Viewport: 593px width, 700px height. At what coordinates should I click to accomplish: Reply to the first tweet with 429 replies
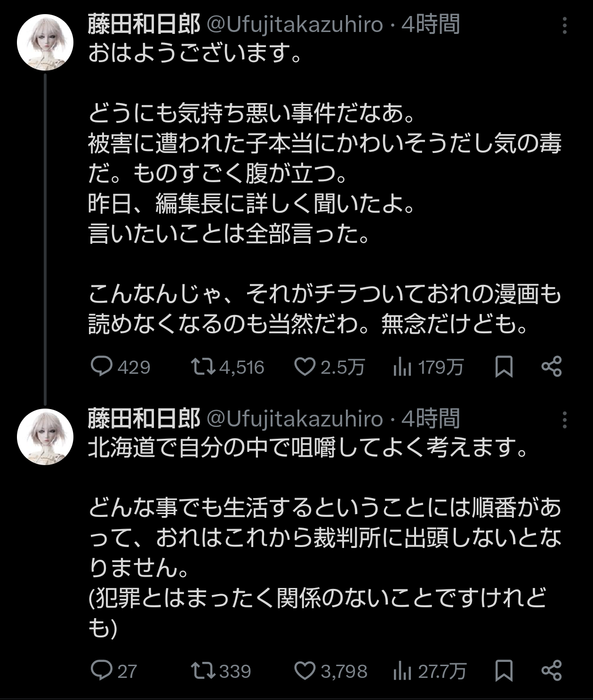(x=101, y=367)
